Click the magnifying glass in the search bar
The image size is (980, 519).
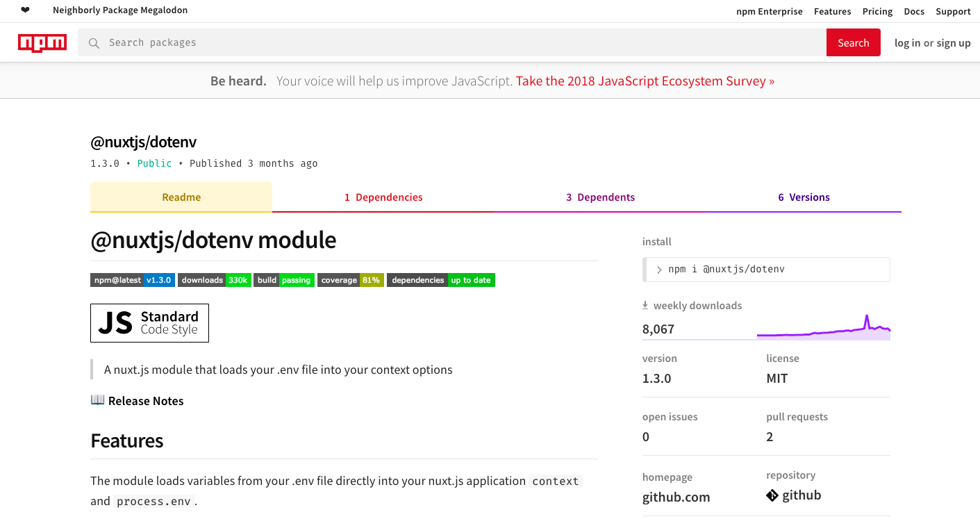click(93, 42)
